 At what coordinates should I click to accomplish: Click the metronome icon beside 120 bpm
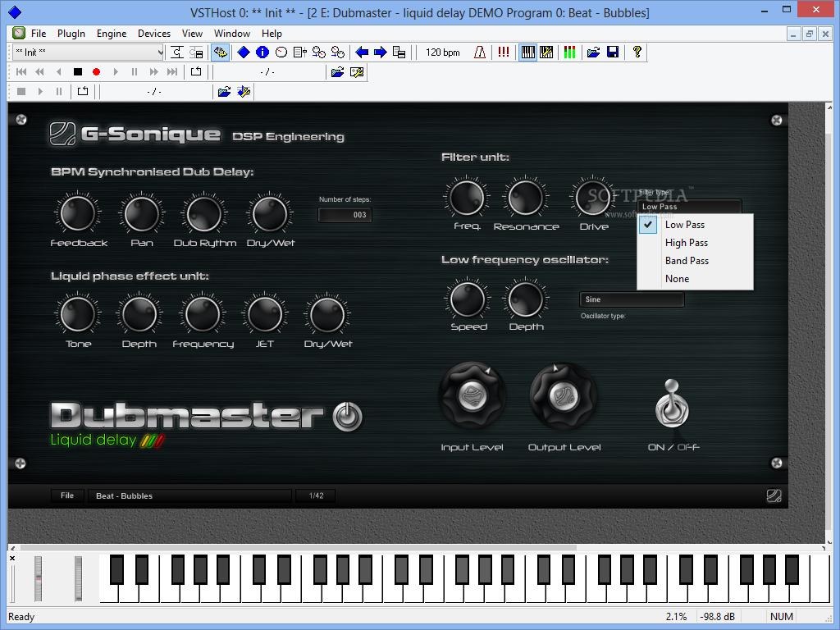[480, 52]
